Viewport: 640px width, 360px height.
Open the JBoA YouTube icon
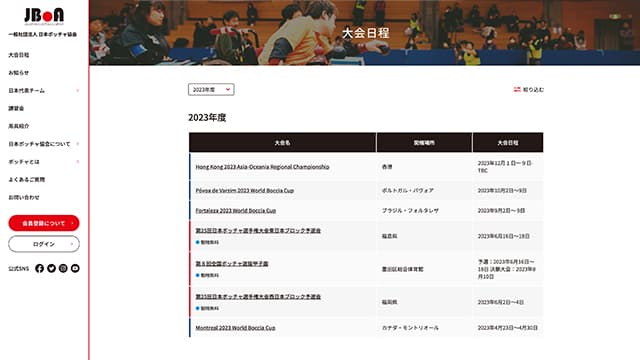(x=75, y=268)
